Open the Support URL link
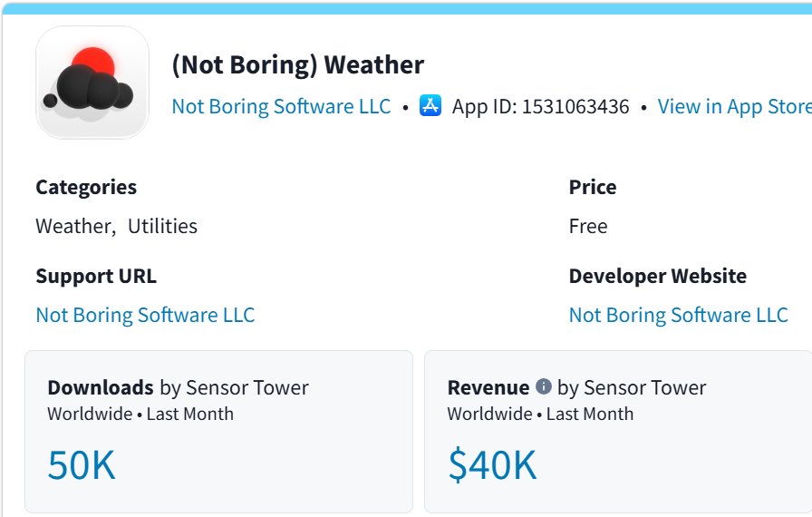Image resolution: width=812 pixels, height=517 pixels. (x=145, y=315)
